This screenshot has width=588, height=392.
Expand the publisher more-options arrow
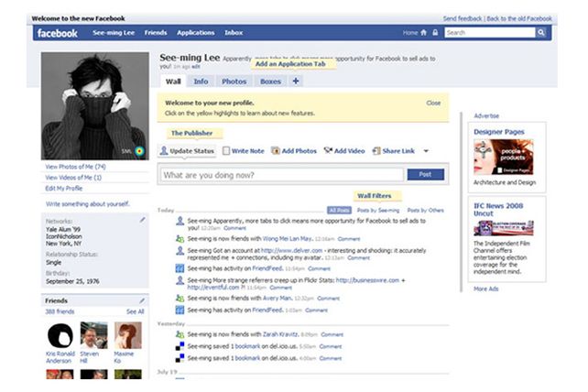(x=426, y=151)
